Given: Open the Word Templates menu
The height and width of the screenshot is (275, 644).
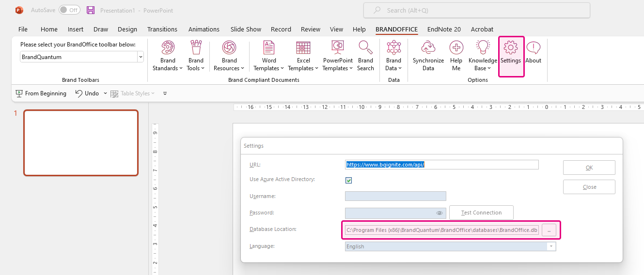Looking at the screenshot, I should (x=269, y=56).
